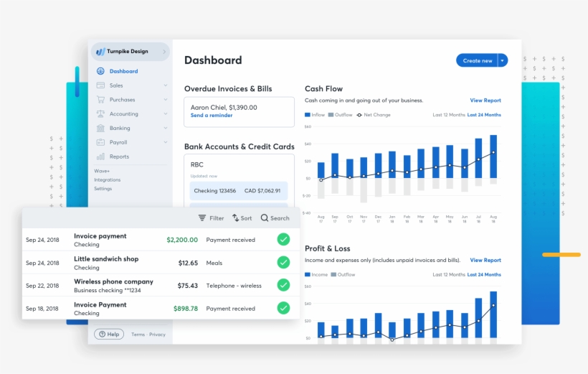Click the Little sandwich shop transaction name
Screen dimensions: 588x374
(106, 258)
